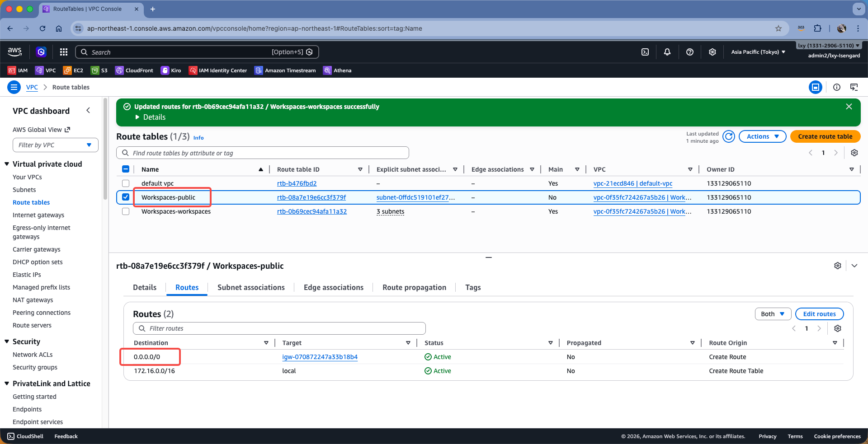
Task: Check the Workspaces-workspaces row checkbox
Action: tap(126, 211)
